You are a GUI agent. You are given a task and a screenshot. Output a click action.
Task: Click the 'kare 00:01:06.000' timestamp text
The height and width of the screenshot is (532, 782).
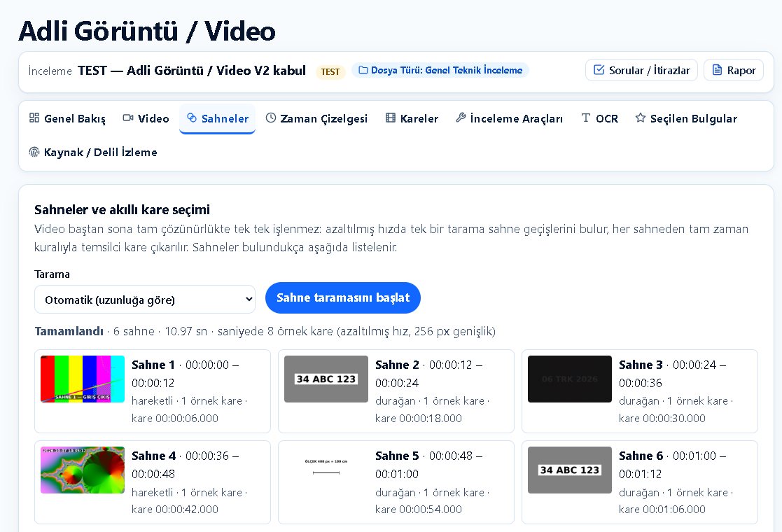(662, 509)
